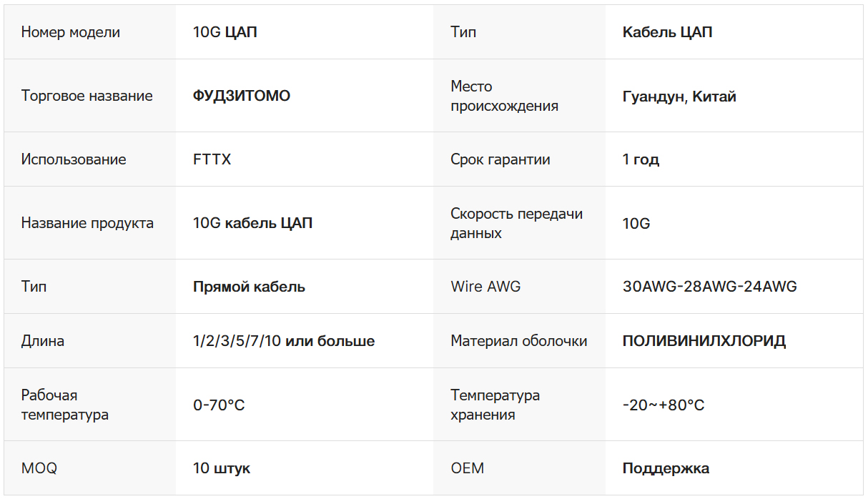Click the "-20~+80°C" storage temperature value
Image resolution: width=868 pixels, height=499 pixels.
(x=664, y=405)
